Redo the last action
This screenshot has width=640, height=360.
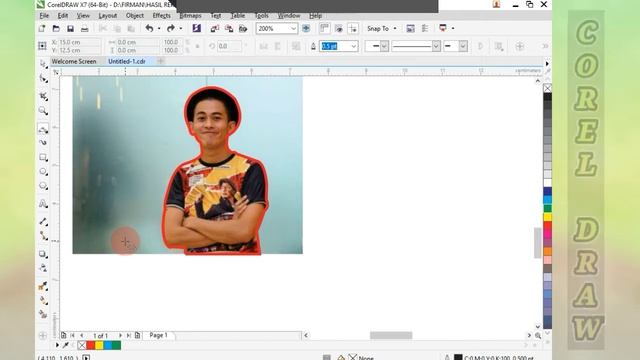pos(171,28)
